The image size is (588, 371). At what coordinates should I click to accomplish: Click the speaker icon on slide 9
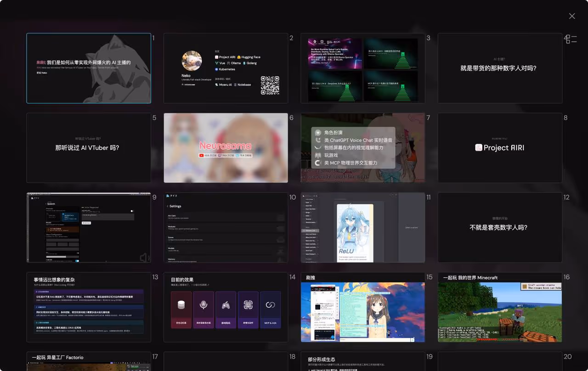(144, 258)
